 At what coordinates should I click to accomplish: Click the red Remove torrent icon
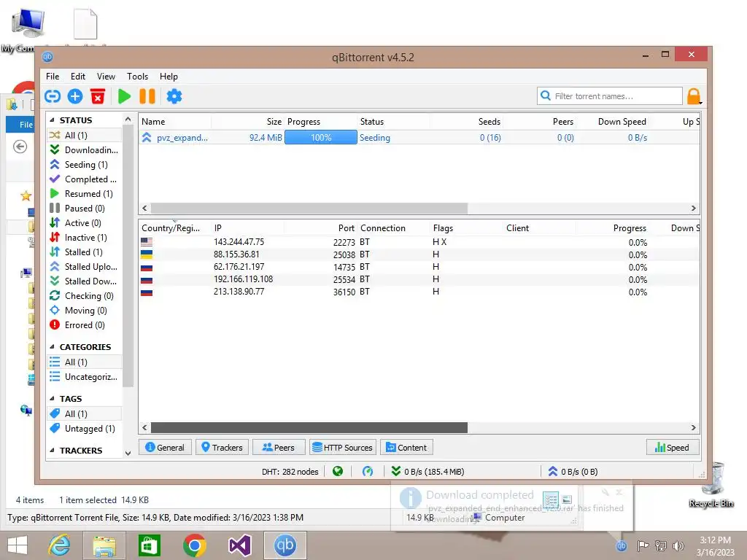[x=98, y=96]
